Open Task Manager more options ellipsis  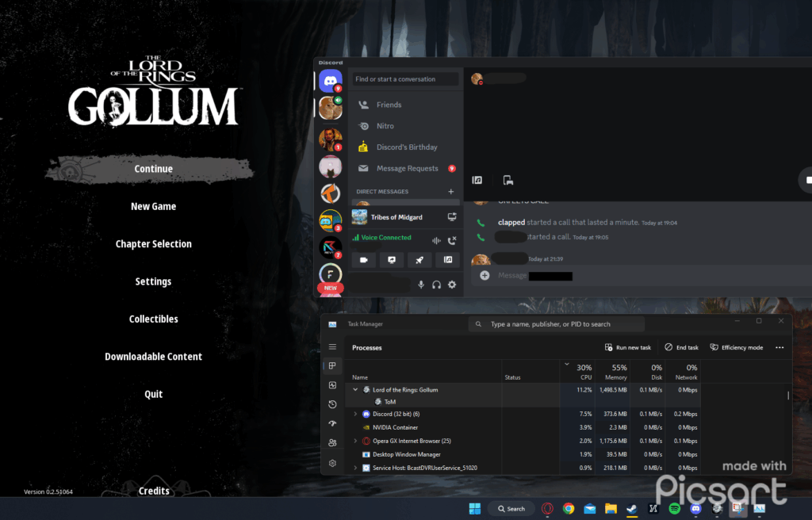pos(779,347)
